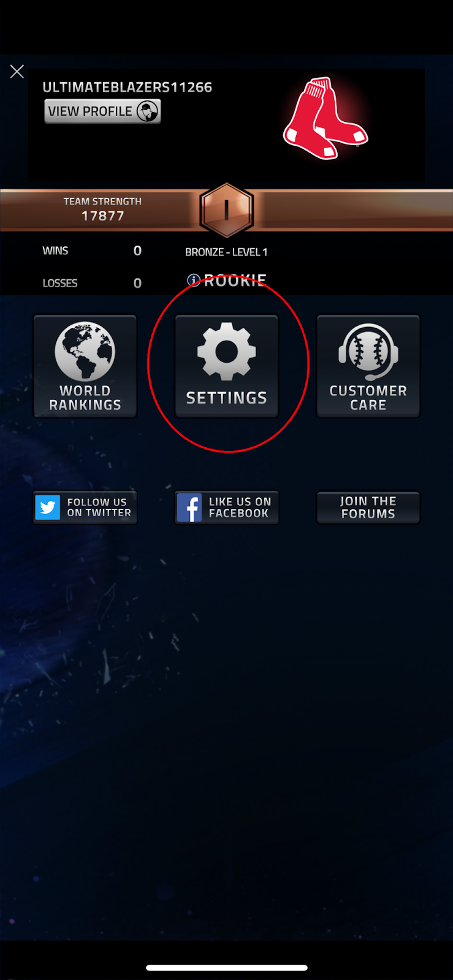Open the View Profile button
Screen dimensions: 453x980
coord(102,111)
